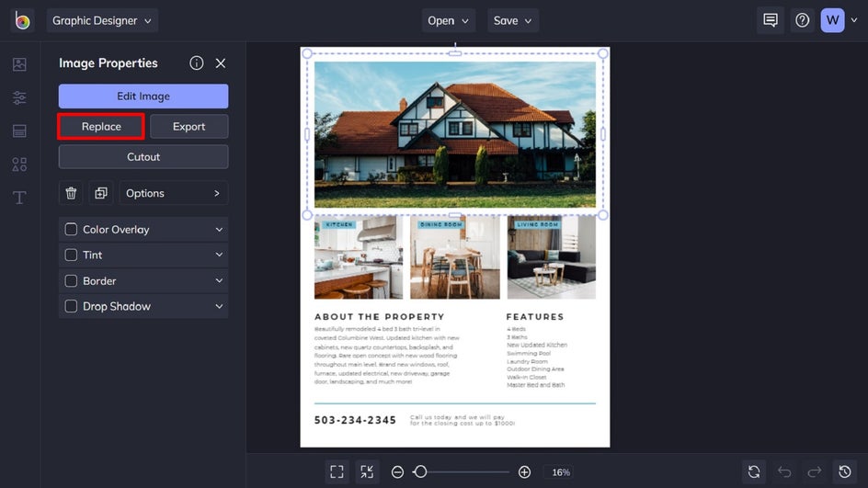Screen dimensions: 868x488
Task: Click the image rotation handle above selection
Action: click(x=455, y=44)
